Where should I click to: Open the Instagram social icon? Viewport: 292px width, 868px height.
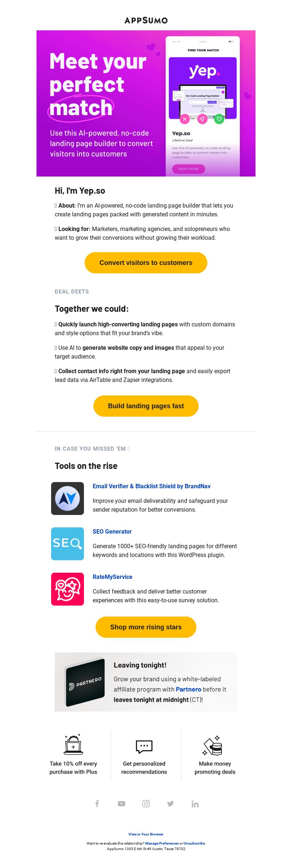tap(146, 803)
